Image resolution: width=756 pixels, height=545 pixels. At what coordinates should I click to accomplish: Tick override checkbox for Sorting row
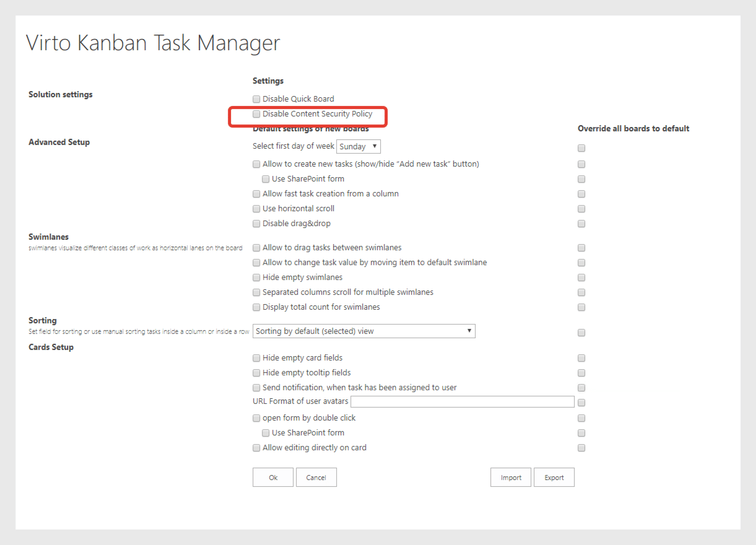(x=581, y=333)
